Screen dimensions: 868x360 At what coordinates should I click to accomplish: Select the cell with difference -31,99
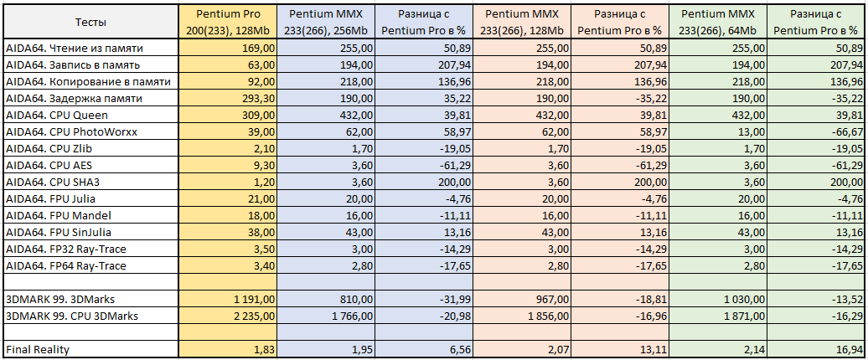[x=424, y=300]
